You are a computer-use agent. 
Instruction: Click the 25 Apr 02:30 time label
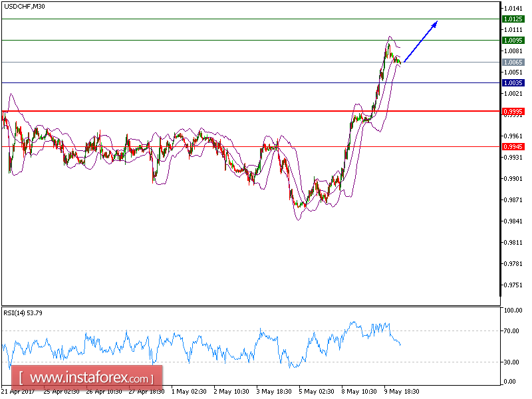coord(61,392)
